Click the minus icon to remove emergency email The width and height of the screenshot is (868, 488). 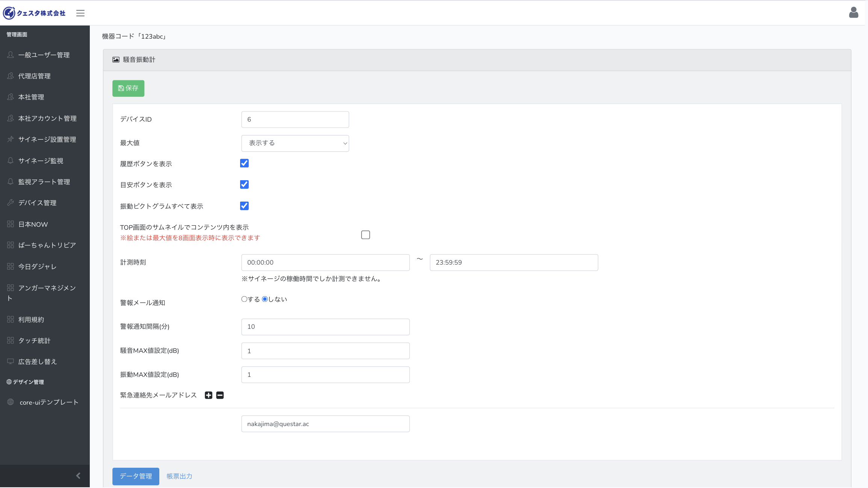220,395
